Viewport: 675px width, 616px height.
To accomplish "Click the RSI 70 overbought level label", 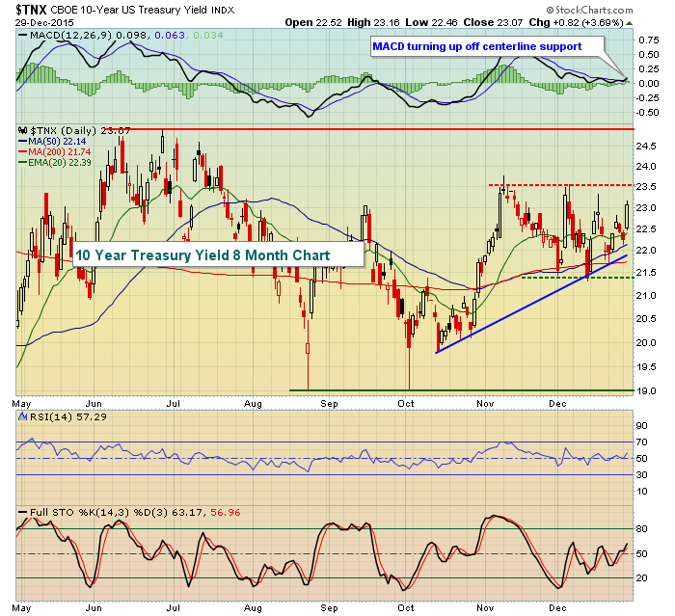I will (x=642, y=442).
